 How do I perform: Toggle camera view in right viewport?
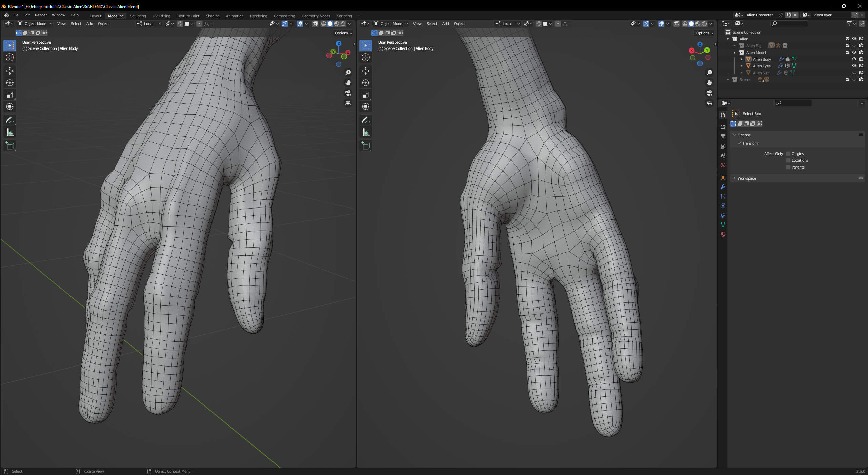(x=709, y=93)
